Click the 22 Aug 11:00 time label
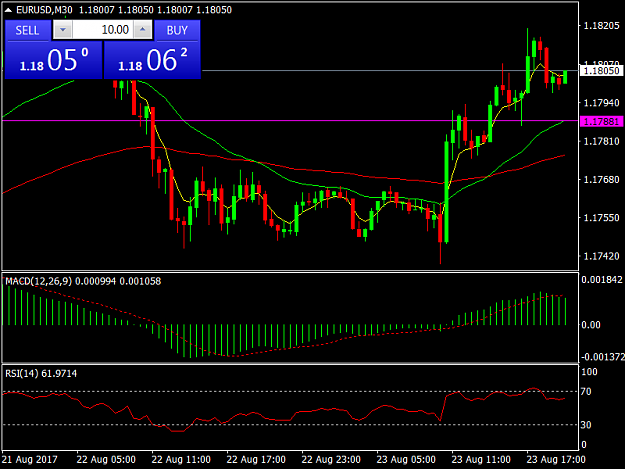625x469 pixels. coord(181,459)
